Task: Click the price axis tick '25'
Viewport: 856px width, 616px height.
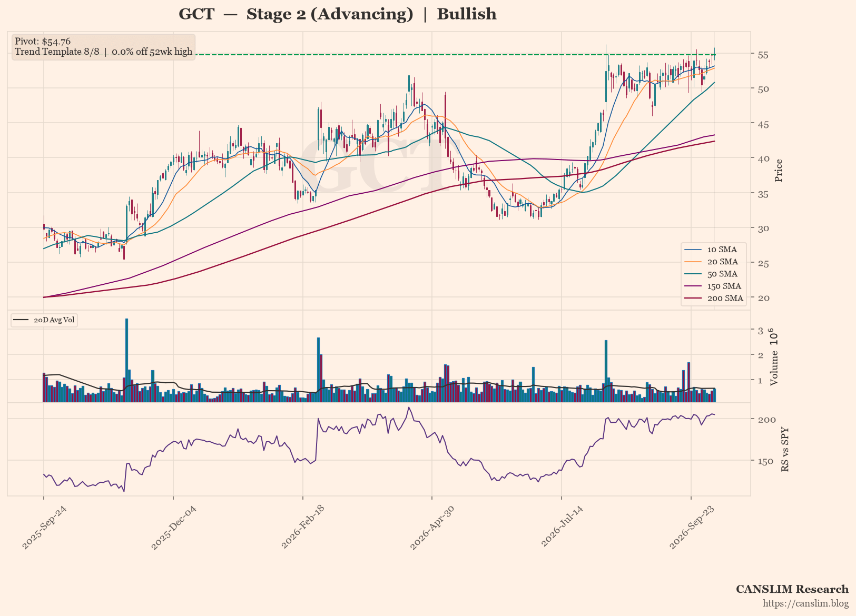Action: (762, 263)
